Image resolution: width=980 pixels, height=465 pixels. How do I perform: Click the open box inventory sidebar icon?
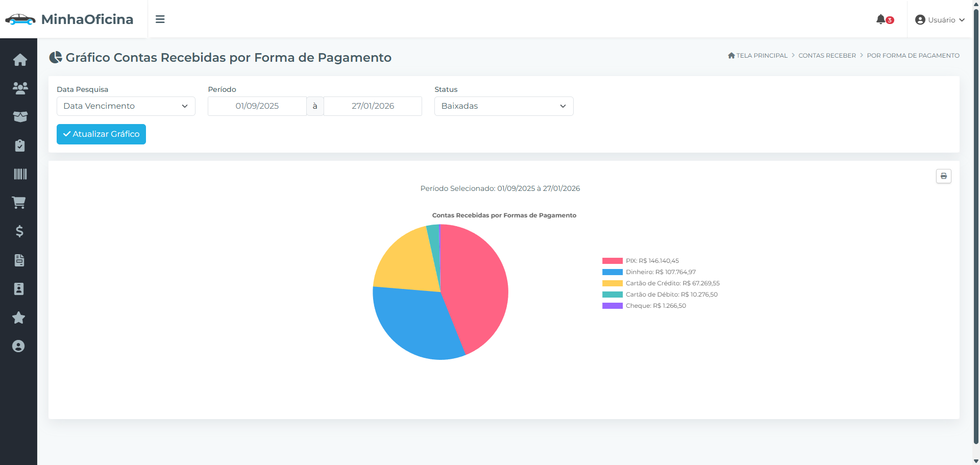[x=20, y=117]
